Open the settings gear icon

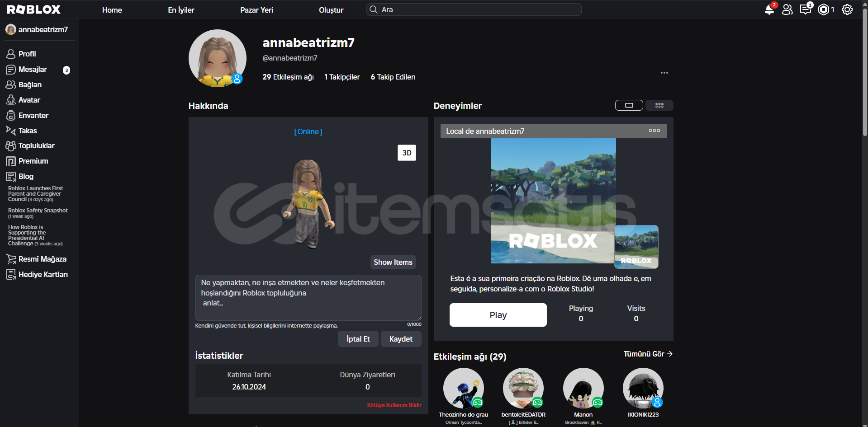click(847, 9)
